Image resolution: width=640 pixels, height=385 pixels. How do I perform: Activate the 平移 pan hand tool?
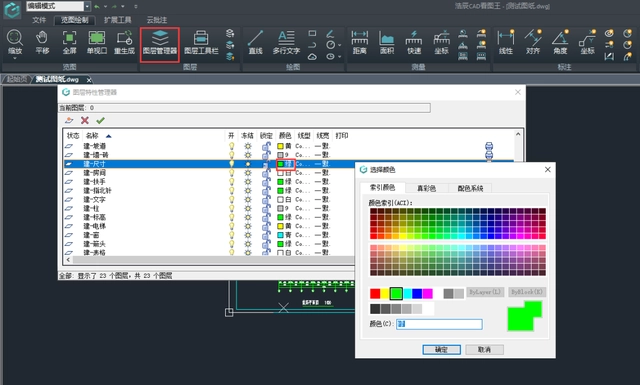(x=42, y=42)
